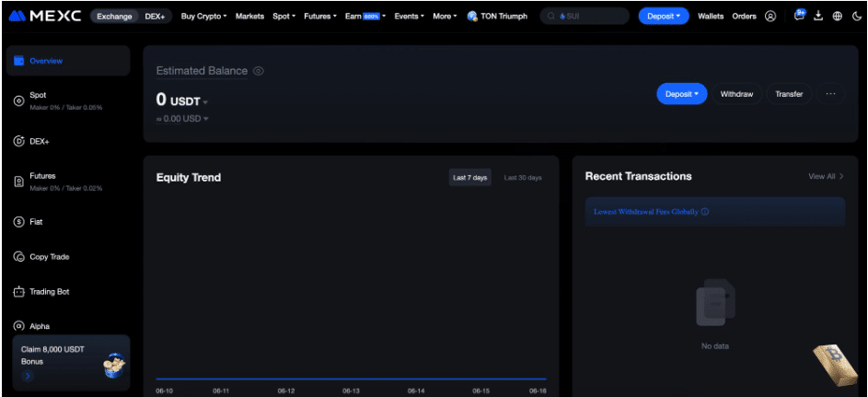
Task: Open the notifications icon with 9+ badge
Action: point(799,15)
